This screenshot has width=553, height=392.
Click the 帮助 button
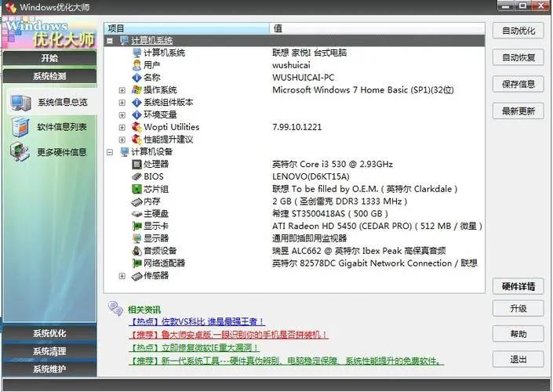pyautogui.click(x=518, y=334)
